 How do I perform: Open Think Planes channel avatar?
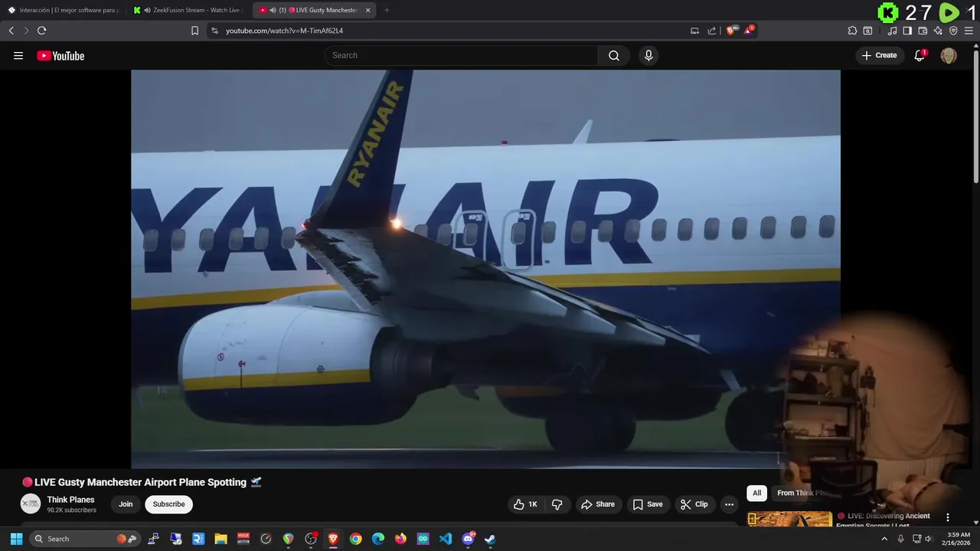coord(30,504)
